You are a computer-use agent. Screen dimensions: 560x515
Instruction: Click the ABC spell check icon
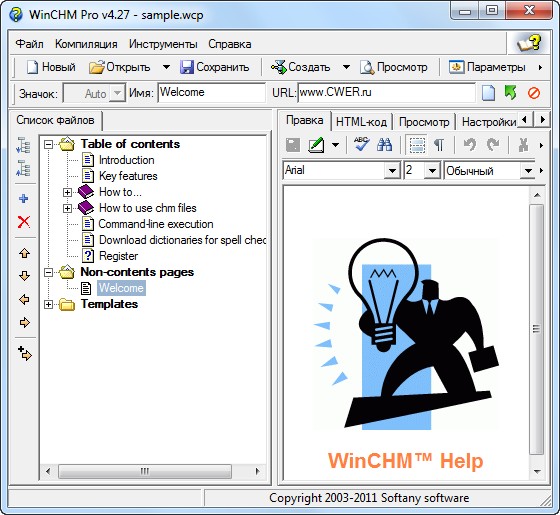[x=361, y=145]
